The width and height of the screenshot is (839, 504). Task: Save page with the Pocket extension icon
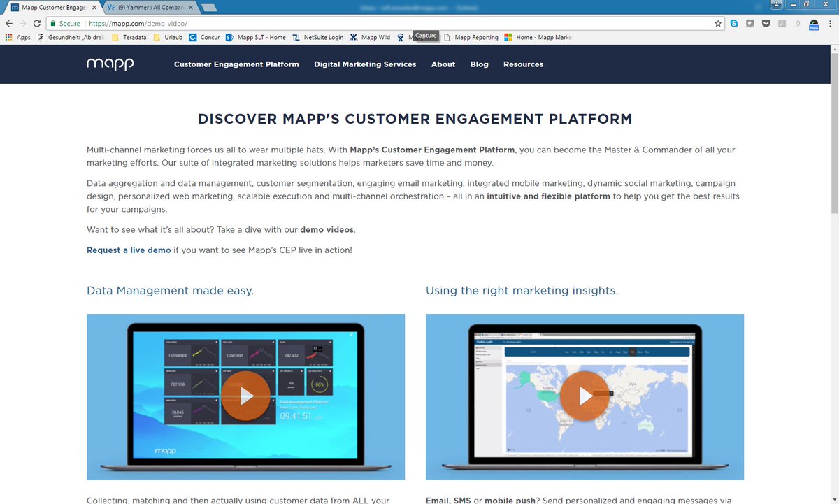point(766,23)
